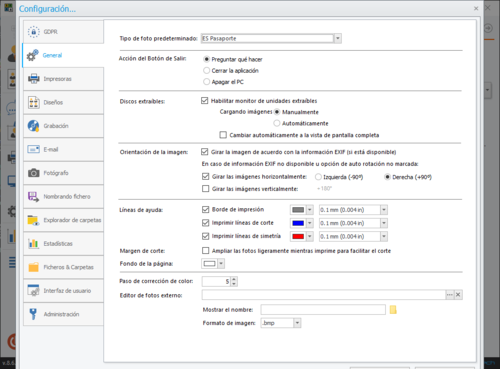Open the Estadísticas tab
500x369 pixels.
tap(63, 243)
